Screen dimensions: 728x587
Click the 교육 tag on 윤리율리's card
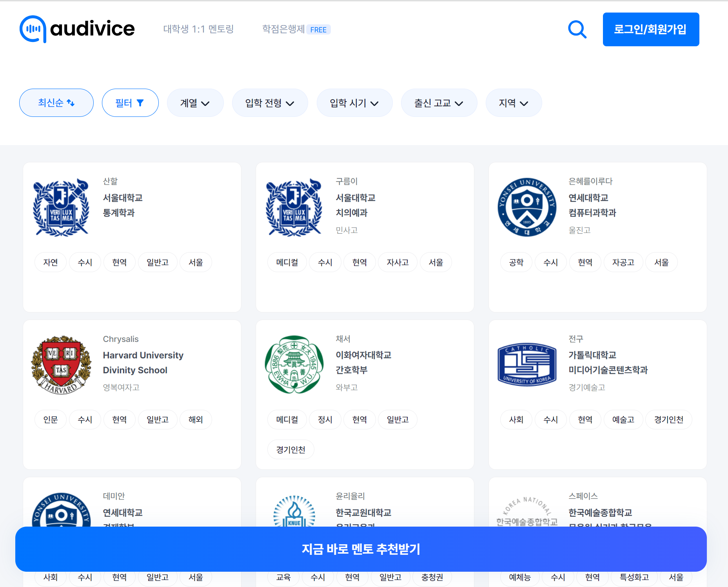(283, 577)
